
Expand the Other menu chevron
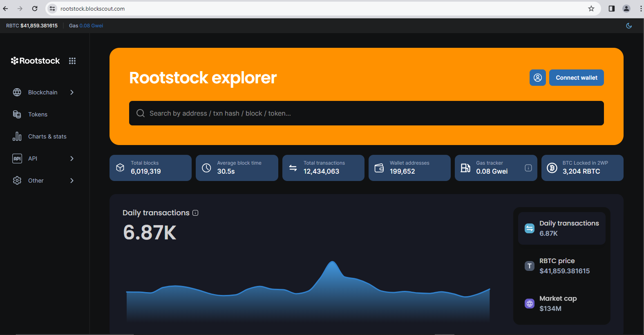click(x=72, y=181)
